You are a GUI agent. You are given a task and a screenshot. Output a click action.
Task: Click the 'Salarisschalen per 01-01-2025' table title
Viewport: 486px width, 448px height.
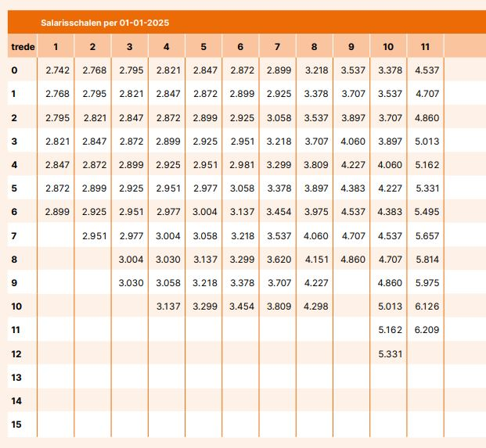pyautogui.click(x=105, y=23)
